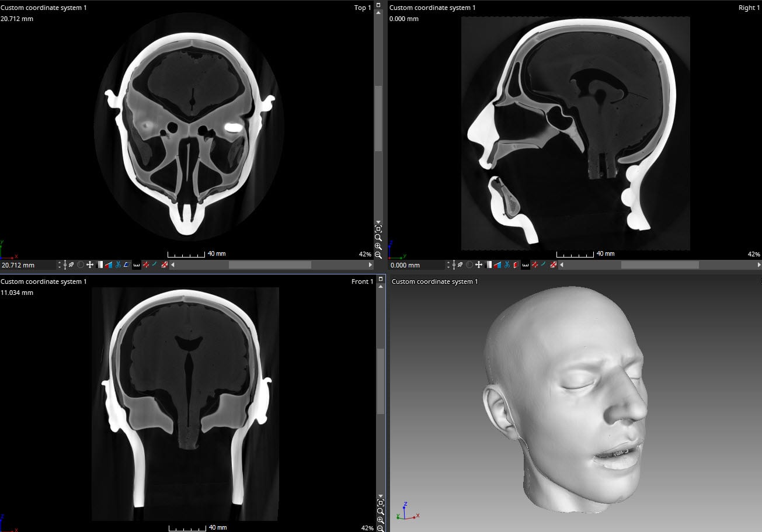Viewport: 762px width, 532px height.
Task: Click the 20.712 mm slice position field
Action: (x=28, y=265)
